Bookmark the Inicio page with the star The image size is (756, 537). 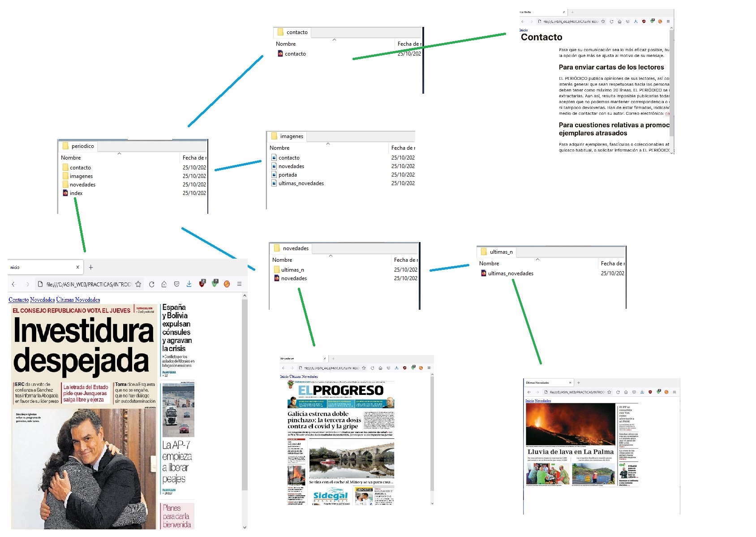click(x=138, y=284)
